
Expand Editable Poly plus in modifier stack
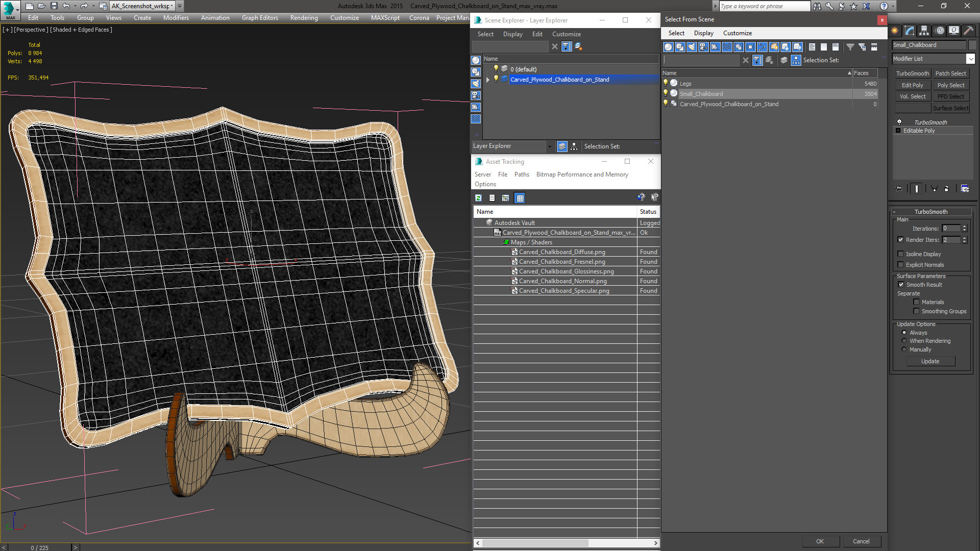coord(898,131)
